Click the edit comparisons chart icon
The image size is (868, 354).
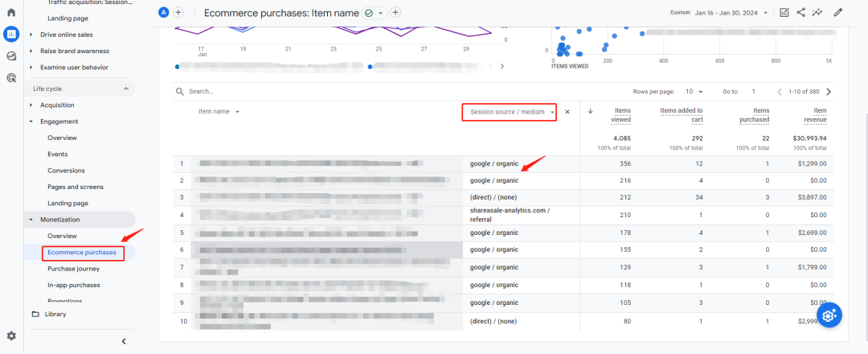(784, 12)
